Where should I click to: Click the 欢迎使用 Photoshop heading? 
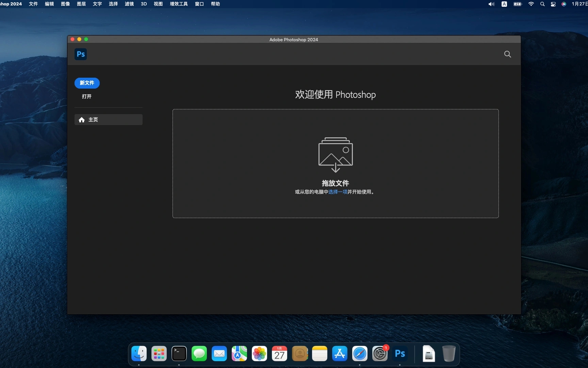[336, 94]
